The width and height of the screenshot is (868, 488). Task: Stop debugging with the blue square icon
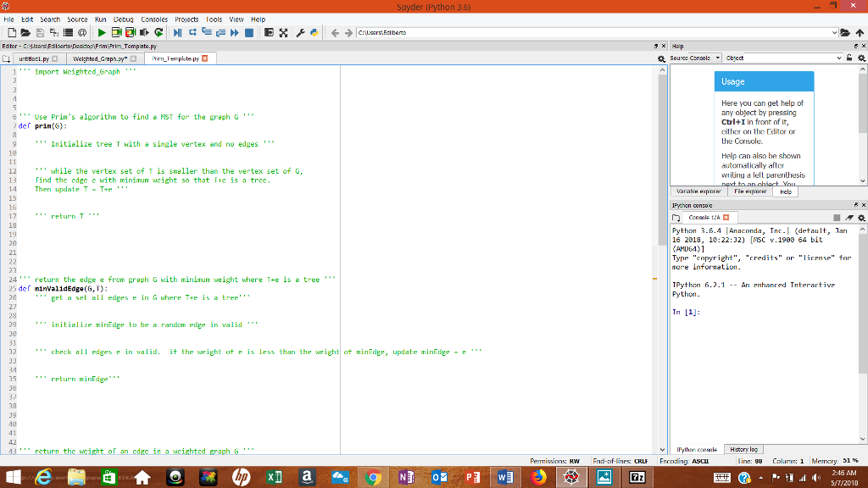248,32
